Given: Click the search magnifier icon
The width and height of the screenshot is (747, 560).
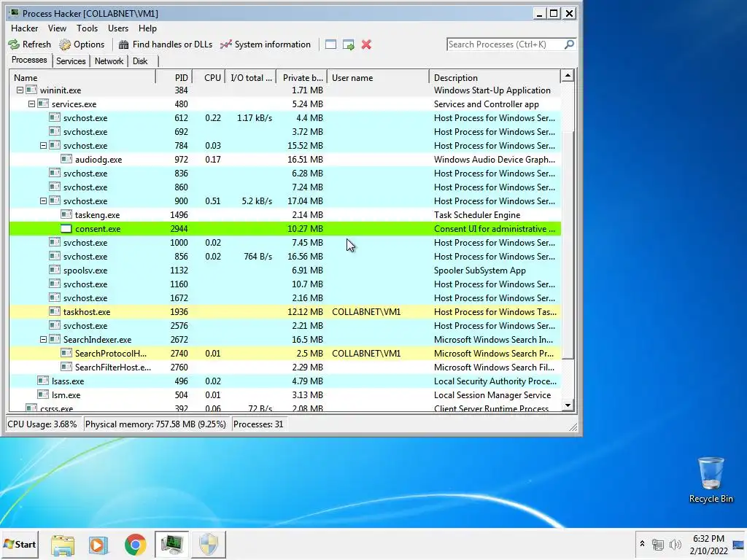Looking at the screenshot, I should [x=569, y=44].
